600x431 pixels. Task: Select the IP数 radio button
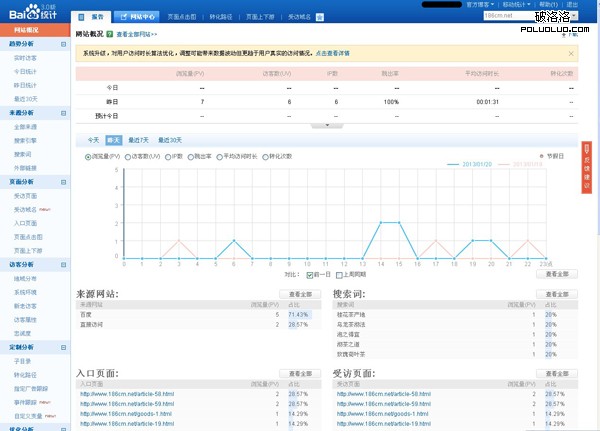pyautogui.click(x=168, y=157)
